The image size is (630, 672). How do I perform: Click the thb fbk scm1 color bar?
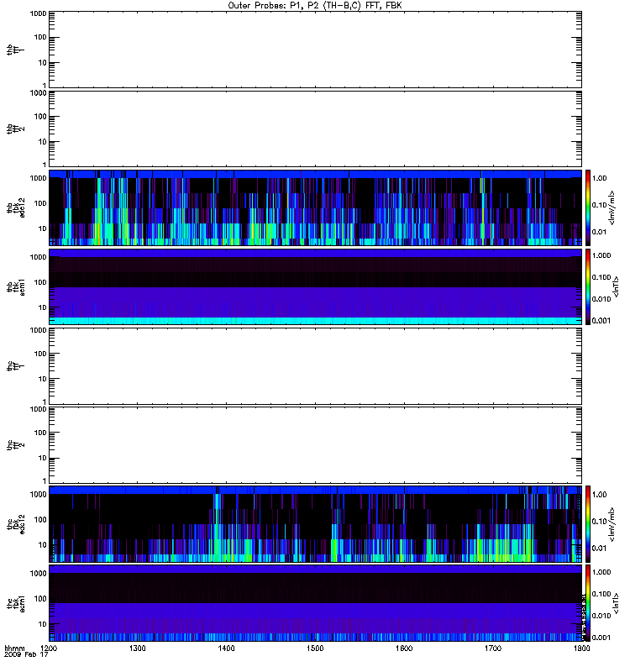point(588,286)
